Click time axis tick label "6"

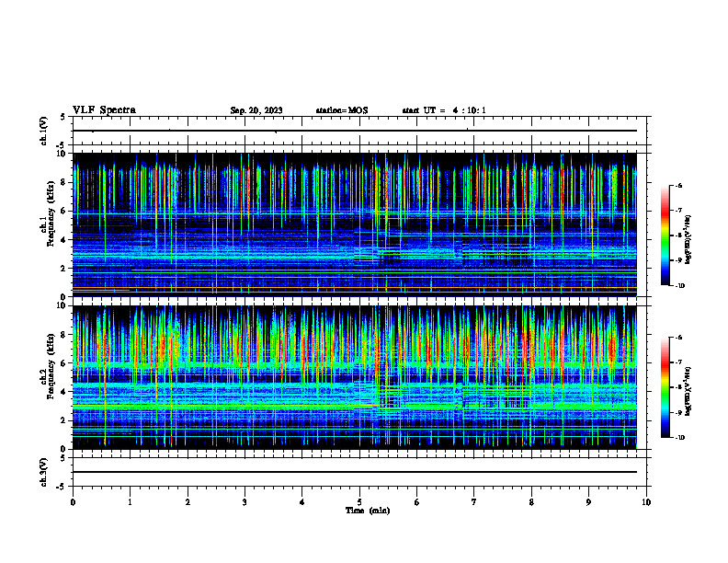coord(417,502)
